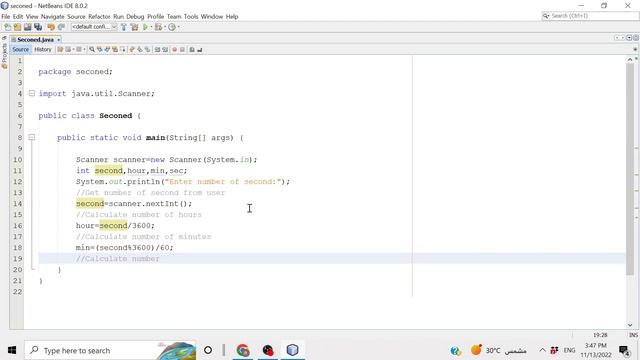Click the Toggle Bookmark icon in editor toolbar
The image size is (640, 360).
(147, 49)
